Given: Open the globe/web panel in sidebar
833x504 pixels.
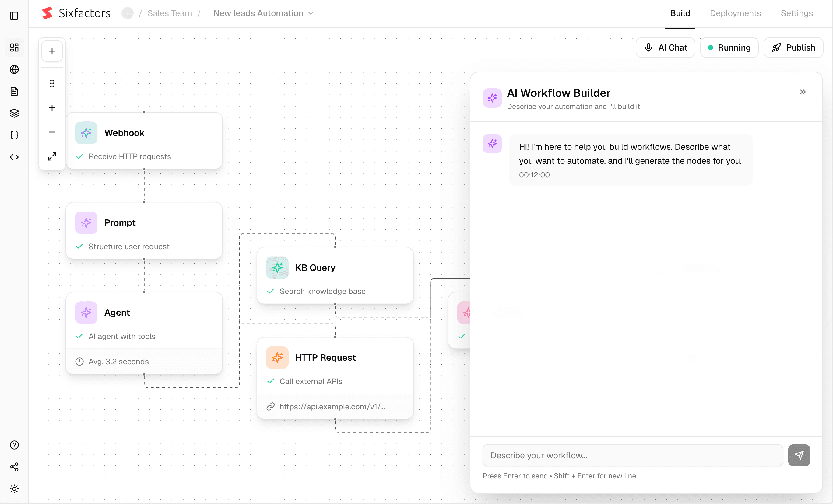Looking at the screenshot, I should tap(14, 69).
